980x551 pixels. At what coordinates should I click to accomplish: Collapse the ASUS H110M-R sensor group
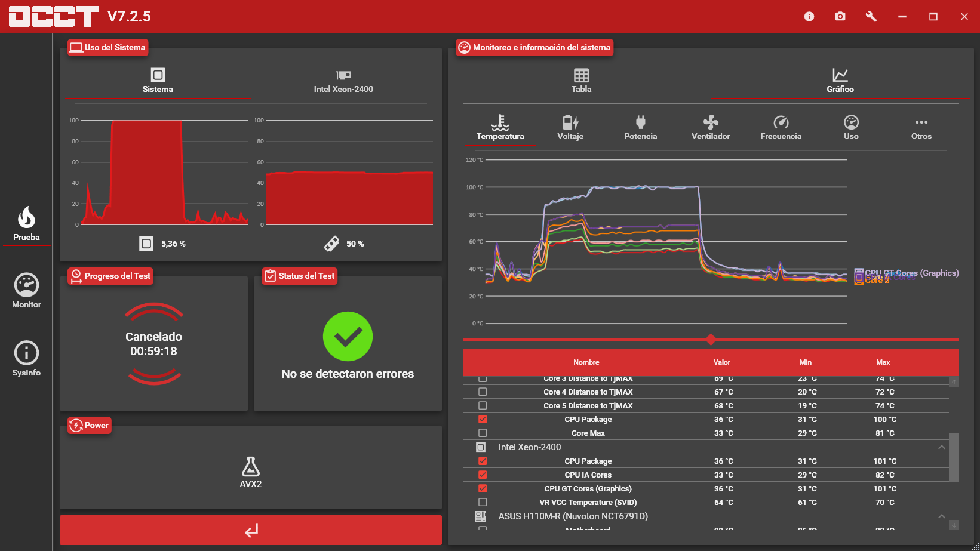click(x=942, y=516)
